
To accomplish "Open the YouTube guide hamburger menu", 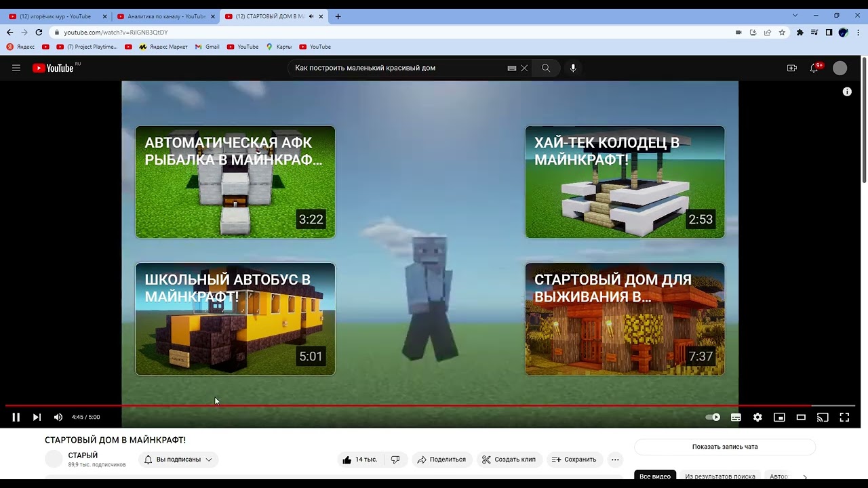I will [x=16, y=68].
